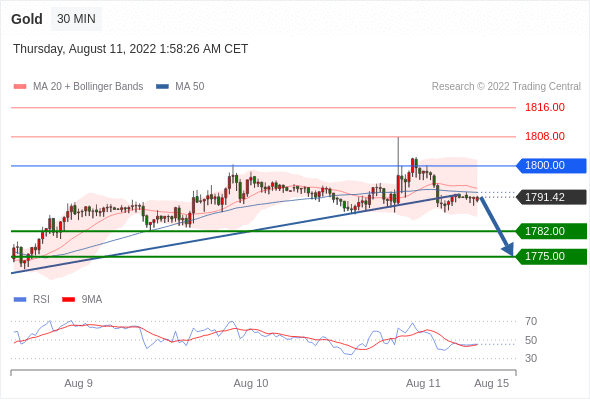
Task: Click the 30 MIN timeframe badge
Action: pos(76,19)
